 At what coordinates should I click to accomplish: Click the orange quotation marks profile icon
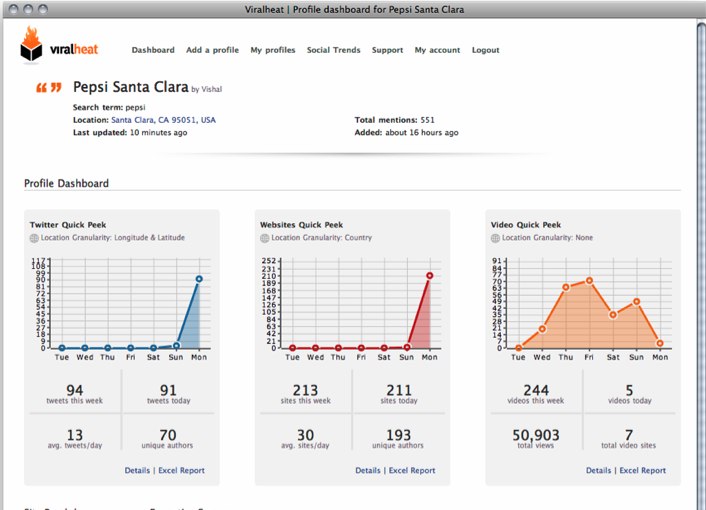coord(49,87)
